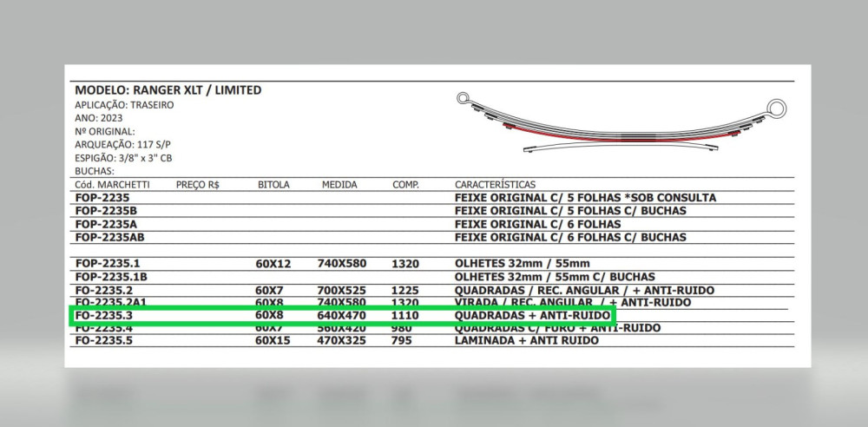The image size is (868, 427).
Task: Click the 700X525 medida value
Action: pyautogui.click(x=341, y=291)
